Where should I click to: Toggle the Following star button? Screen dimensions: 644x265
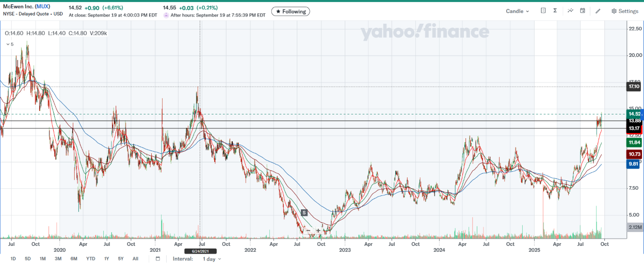pyautogui.click(x=291, y=11)
